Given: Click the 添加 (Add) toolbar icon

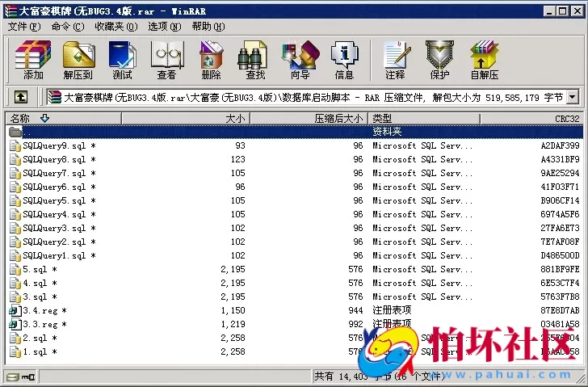Looking at the screenshot, I should coord(33,59).
